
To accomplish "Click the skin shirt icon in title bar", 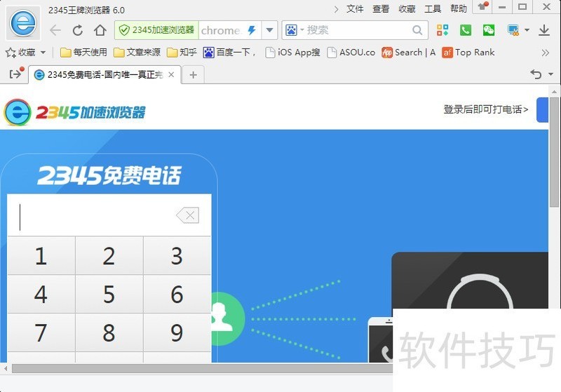I will [482, 6].
